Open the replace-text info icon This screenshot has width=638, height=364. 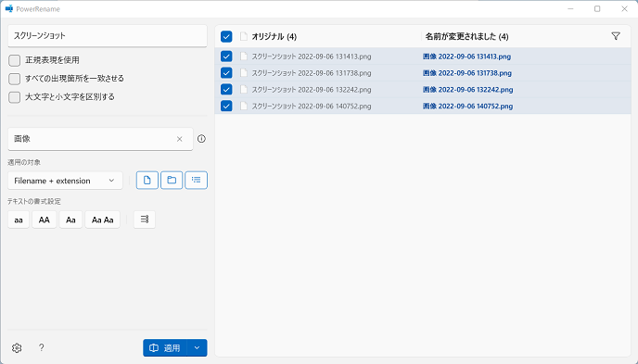[x=201, y=139]
